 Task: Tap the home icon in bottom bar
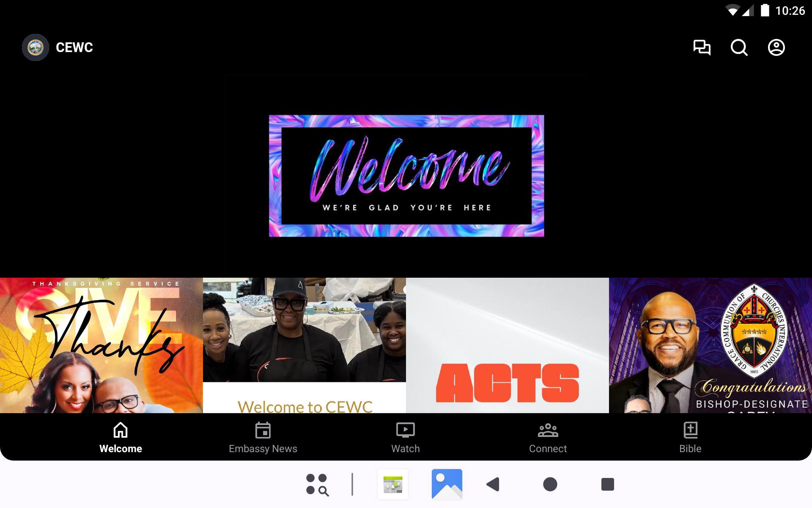[121, 430]
